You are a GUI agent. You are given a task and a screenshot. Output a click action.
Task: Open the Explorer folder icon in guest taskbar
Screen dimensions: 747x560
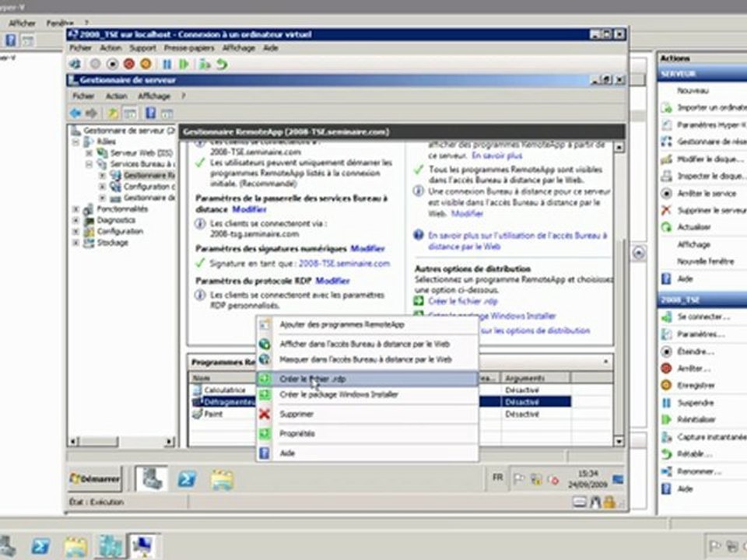pyautogui.click(x=222, y=479)
